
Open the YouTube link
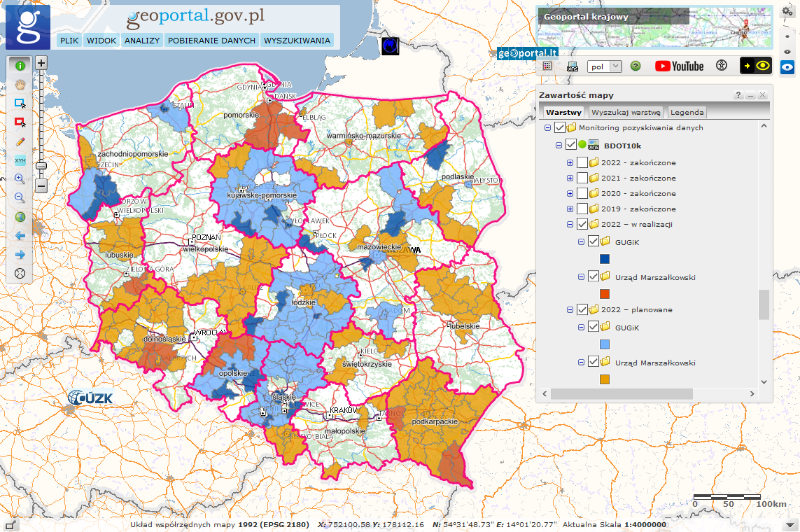[679, 66]
